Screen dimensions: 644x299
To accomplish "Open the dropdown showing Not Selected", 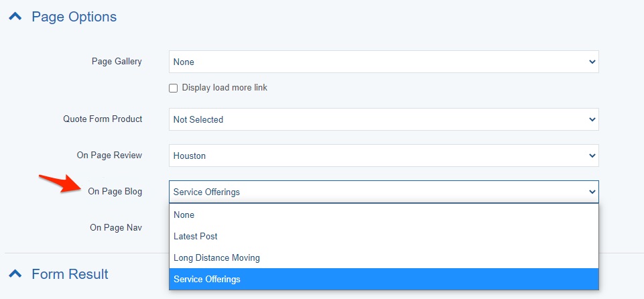I will pyautogui.click(x=375, y=119).
